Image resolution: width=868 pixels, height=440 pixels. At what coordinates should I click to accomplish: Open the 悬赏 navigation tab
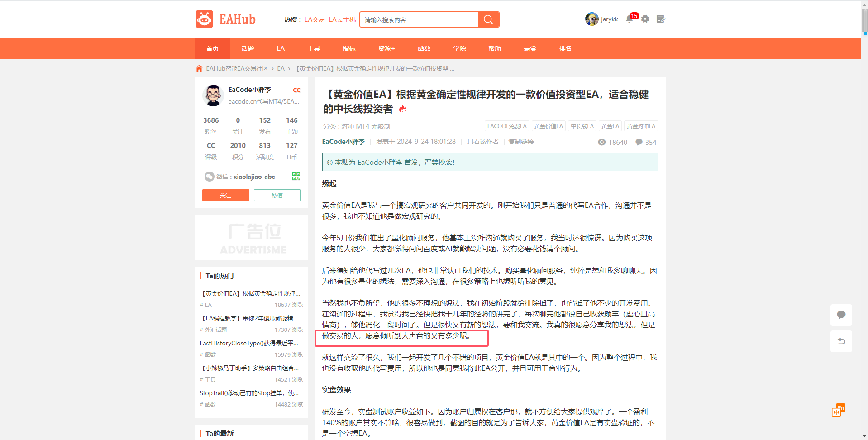coord(530,48)
